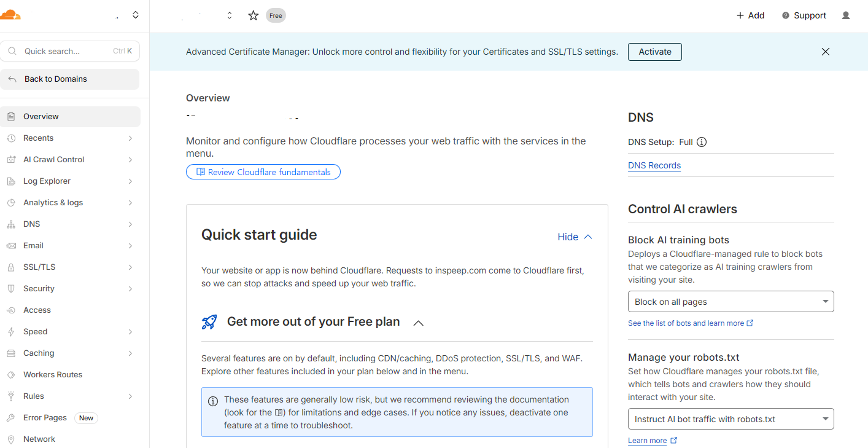868x448 pixels.
Task: Open the DNS Records link
Action: 654,165
